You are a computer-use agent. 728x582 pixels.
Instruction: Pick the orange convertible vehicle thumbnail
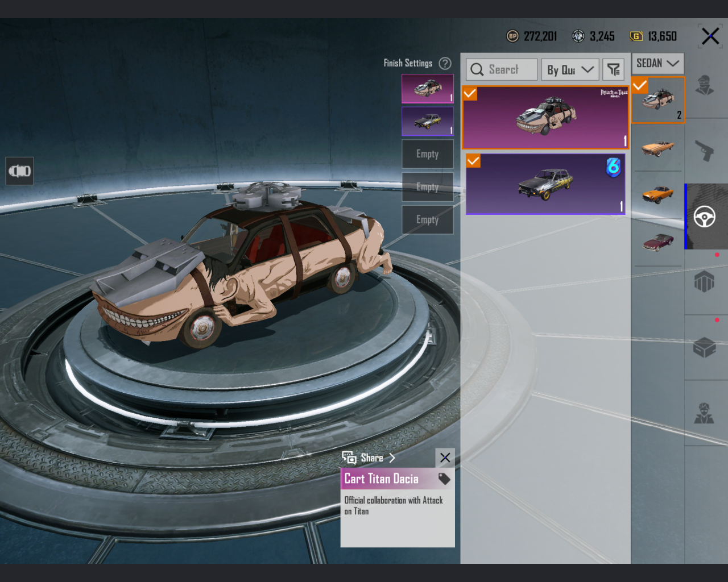(658, 148)
